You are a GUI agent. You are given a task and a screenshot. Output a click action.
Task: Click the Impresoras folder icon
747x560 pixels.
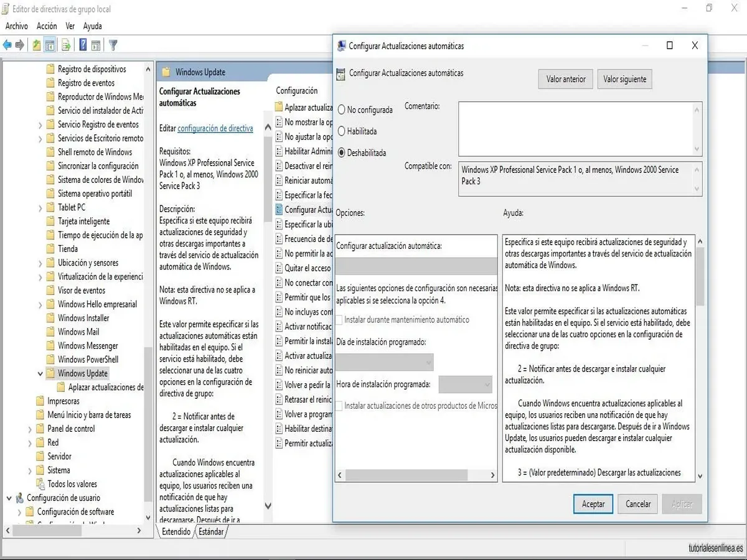40,401
